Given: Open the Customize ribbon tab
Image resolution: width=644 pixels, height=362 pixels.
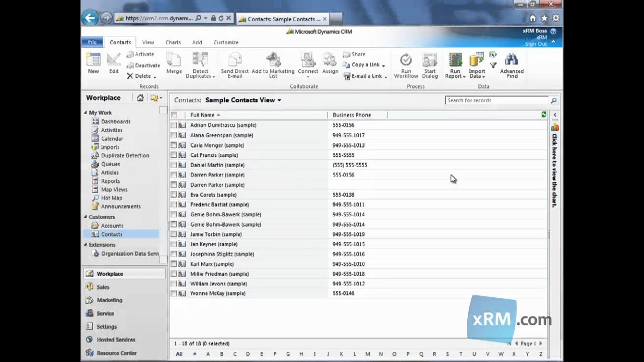Looking at the screenshot, I should [x=226, y=42].
